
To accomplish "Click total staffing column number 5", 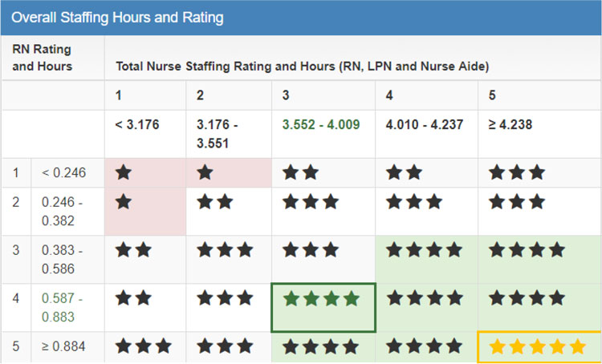I will pos(492,95).
